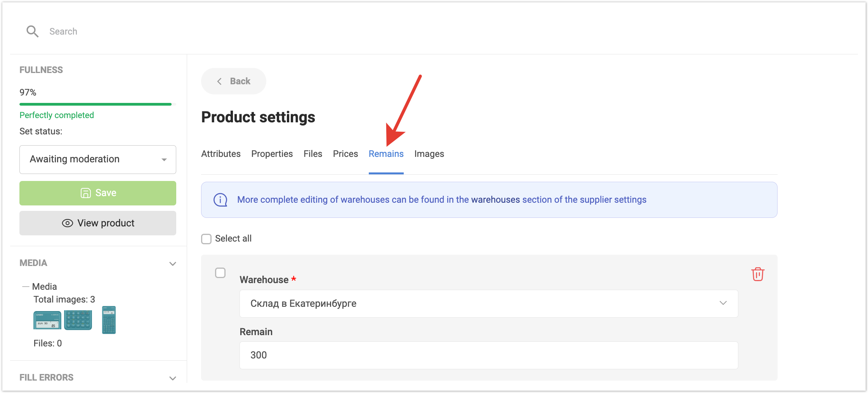Open the first calculator image thumbnail

[x=47, y=320]
